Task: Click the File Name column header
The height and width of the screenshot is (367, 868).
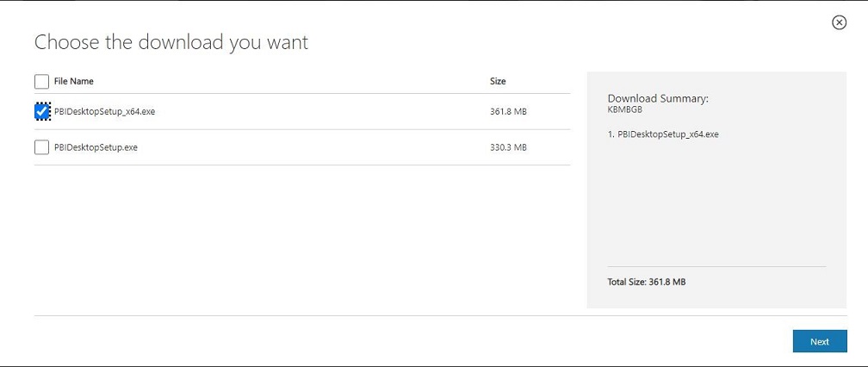Action: 74,81
